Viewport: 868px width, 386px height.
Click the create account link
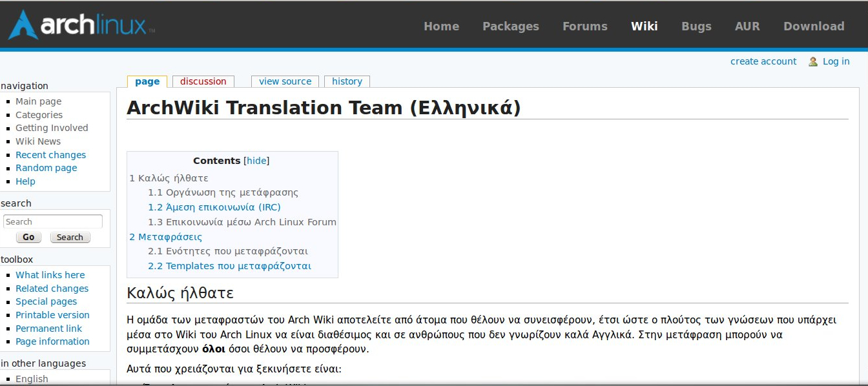click(763, 61)
